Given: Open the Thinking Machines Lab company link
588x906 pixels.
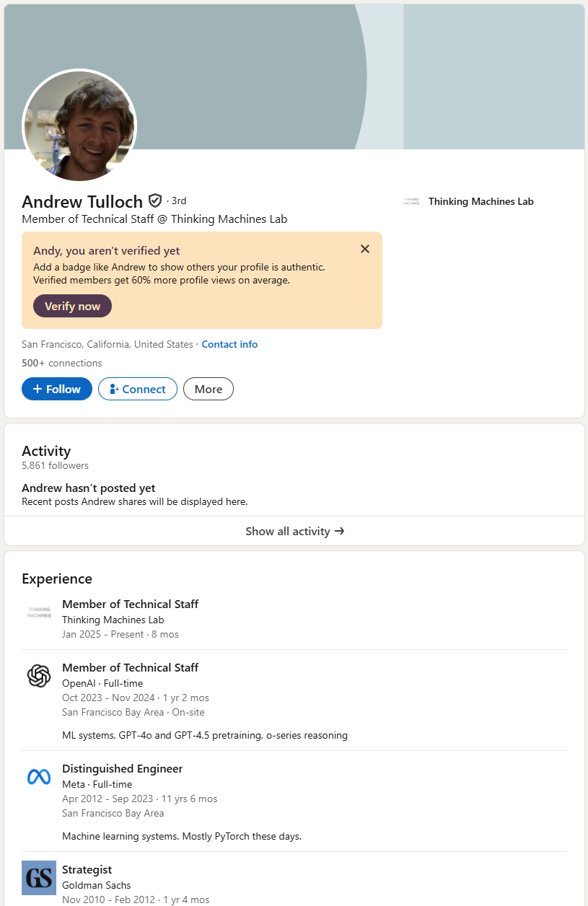Looking at the screenshot, I should pos(481,202).
